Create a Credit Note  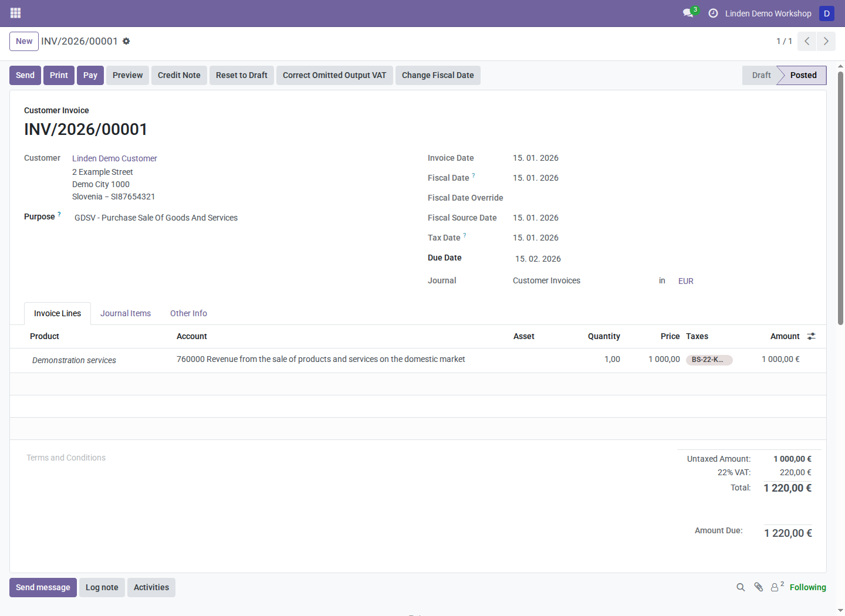179,75
